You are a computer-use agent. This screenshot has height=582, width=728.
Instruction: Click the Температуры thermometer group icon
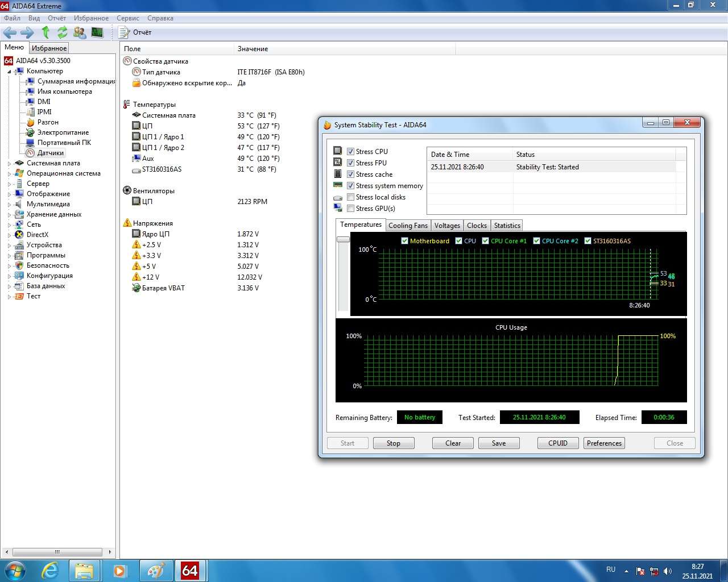coord(127,105)
